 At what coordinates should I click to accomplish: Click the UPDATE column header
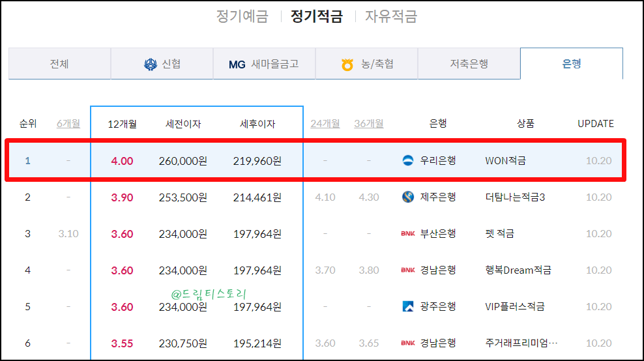596,124
